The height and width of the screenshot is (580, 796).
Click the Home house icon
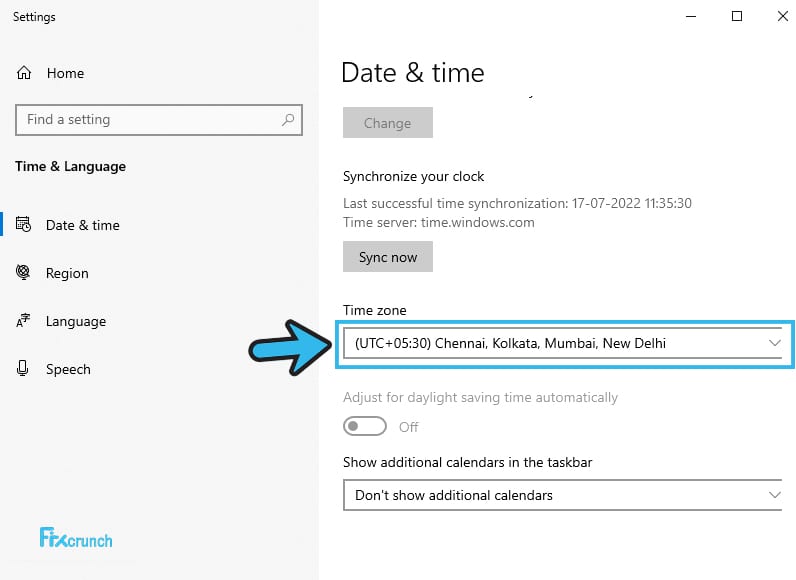tap(24, 73)
